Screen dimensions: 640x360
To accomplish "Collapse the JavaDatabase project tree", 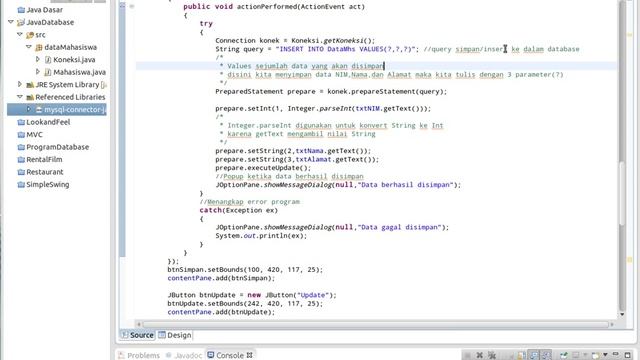I will [x=11, y=22].
